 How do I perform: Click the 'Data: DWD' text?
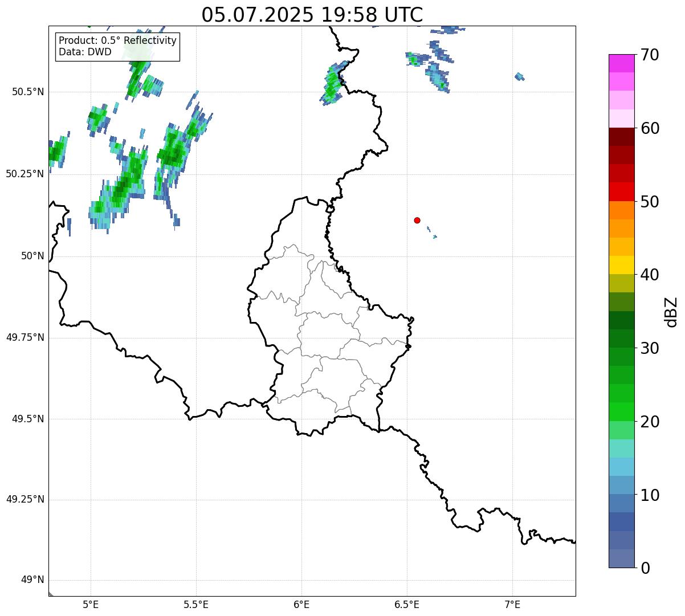(x=85, y=52)
